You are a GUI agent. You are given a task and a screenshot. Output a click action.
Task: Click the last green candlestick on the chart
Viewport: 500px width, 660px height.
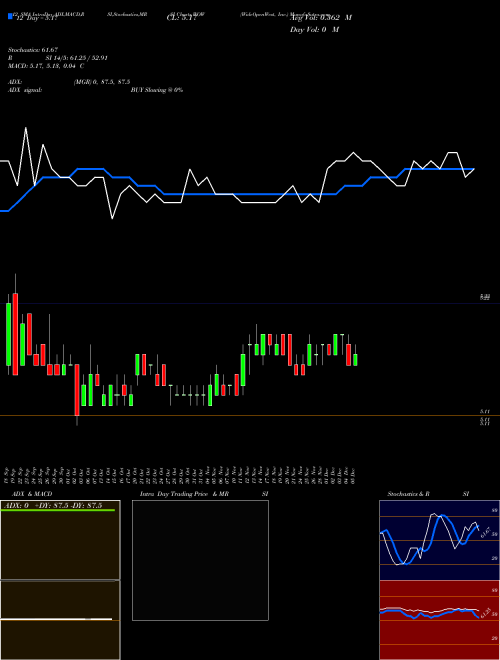pyautogui.click(x=355, y=360)
